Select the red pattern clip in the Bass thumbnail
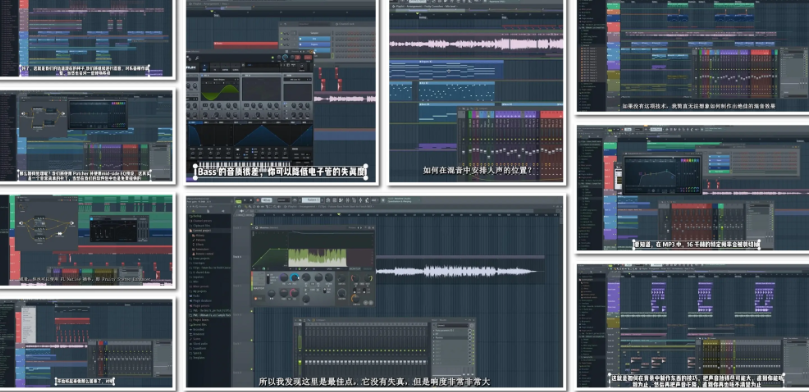The height and width of the screenshot is (392, 809). pos(246,45)
